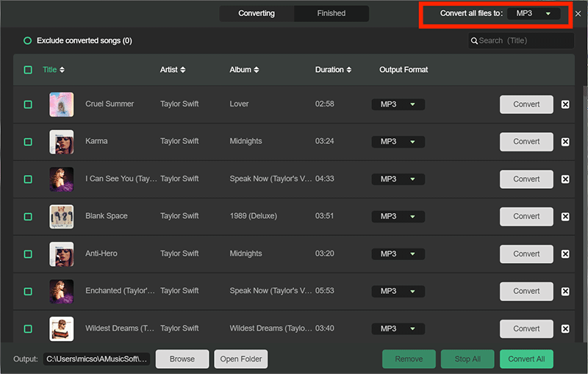
Task: Click the Cruel Summer Lover album thumbnail
Action: click(x=62, y=104)
